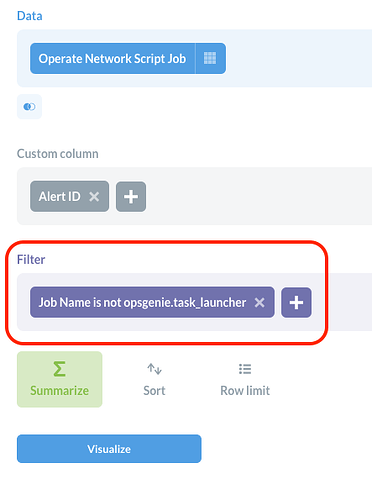
Task: Remove the Job Name filter
Action: (259, 302)
